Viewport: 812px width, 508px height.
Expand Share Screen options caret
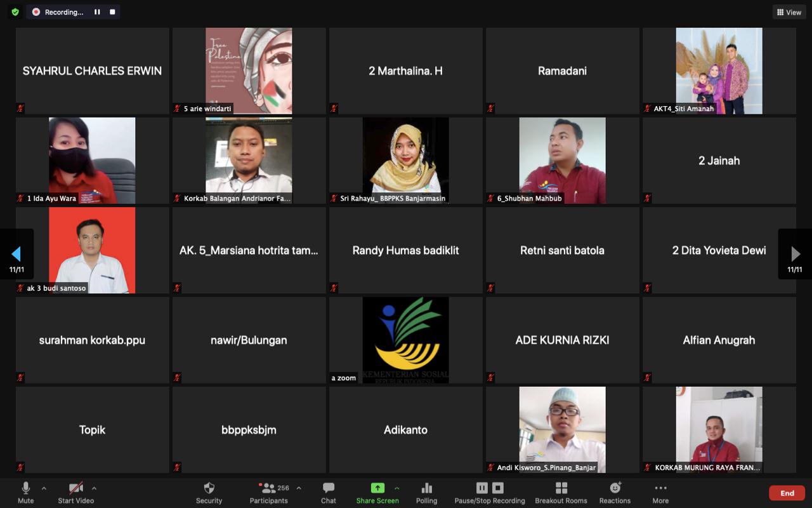coord(397,488)
